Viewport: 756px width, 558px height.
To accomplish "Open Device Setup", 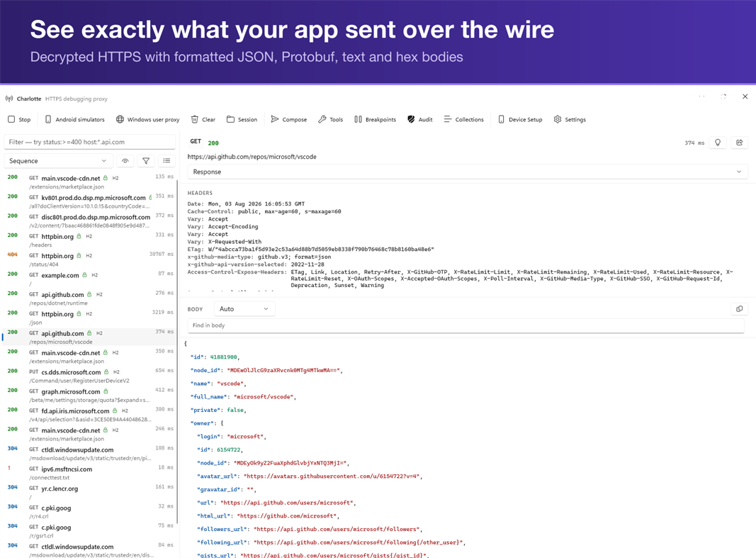I will pyautogui.click(x=520, y=120).
